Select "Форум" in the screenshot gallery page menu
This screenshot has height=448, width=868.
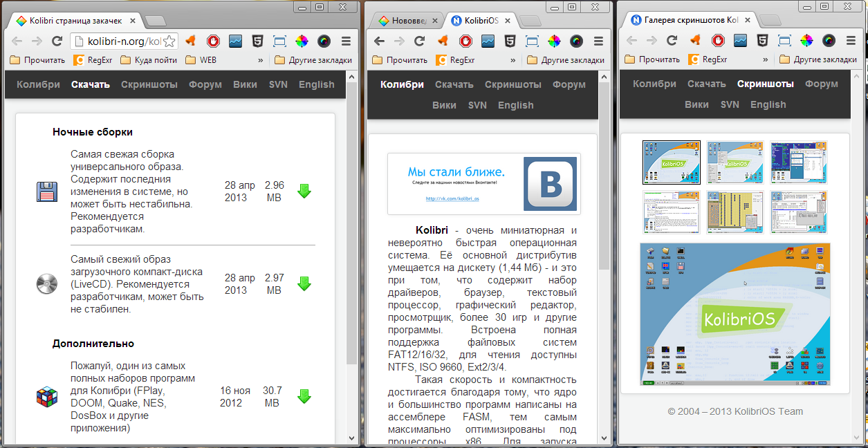(822, 84)
